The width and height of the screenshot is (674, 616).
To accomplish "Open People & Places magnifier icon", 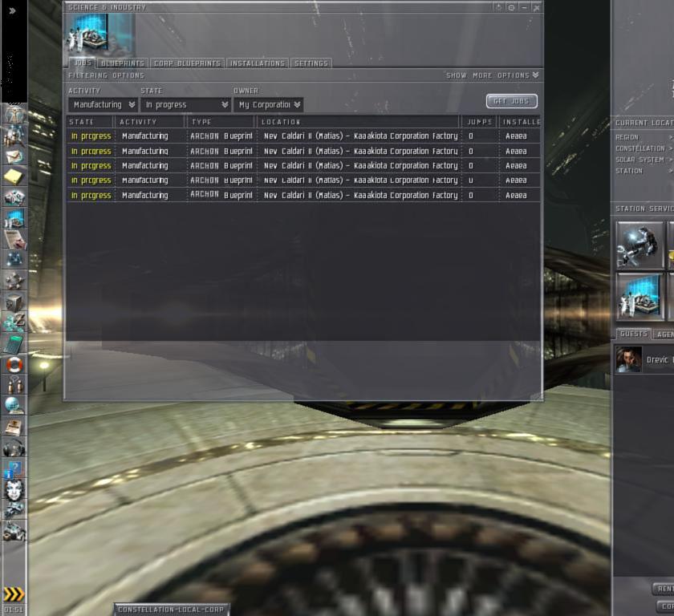I will (14, 136).
